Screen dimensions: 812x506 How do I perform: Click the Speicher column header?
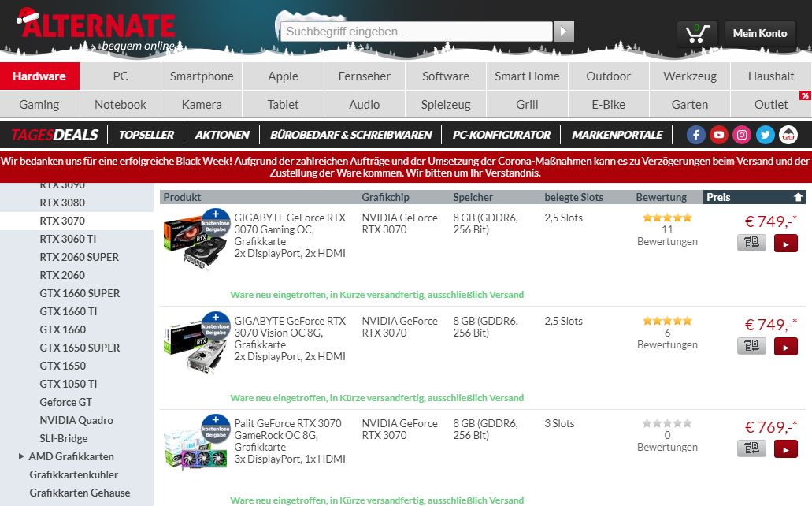[x=473, y=197]
